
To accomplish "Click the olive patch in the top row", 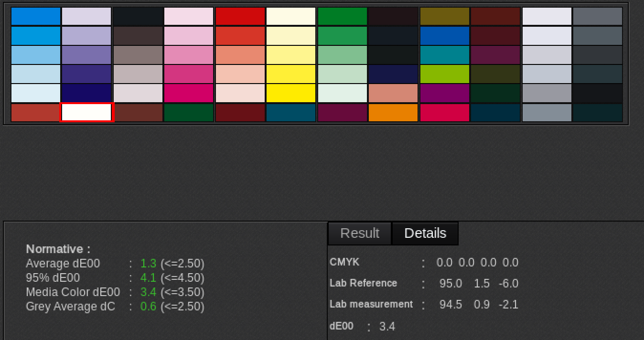I will pos(444,15).
